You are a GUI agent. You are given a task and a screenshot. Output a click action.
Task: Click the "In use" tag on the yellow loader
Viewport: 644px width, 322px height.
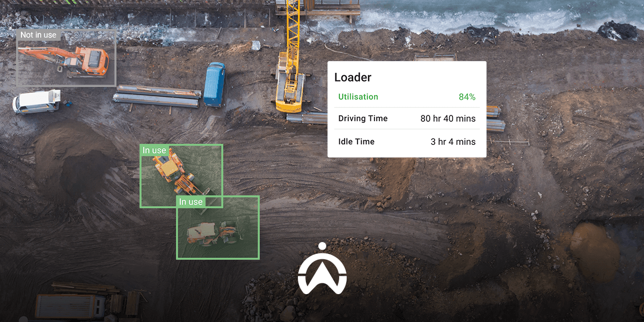[155, 150]
